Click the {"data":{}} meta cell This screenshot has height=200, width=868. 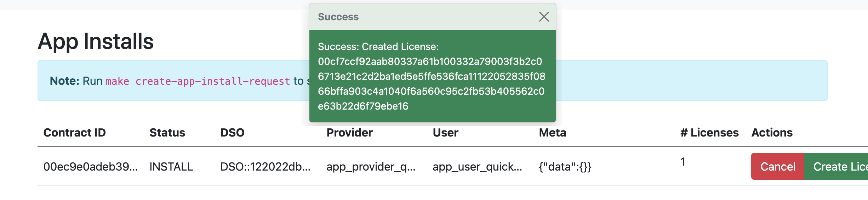pos(565,167)
